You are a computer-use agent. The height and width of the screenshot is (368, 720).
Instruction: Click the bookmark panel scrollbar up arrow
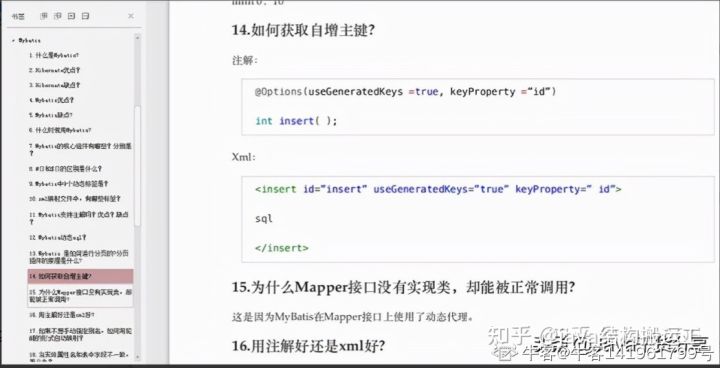[137, 37]
